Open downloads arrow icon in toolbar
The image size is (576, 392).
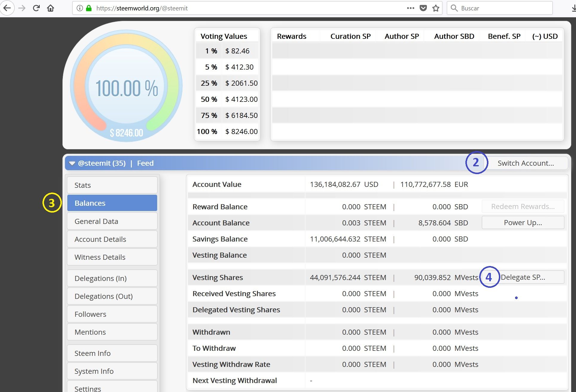(573, 8)
